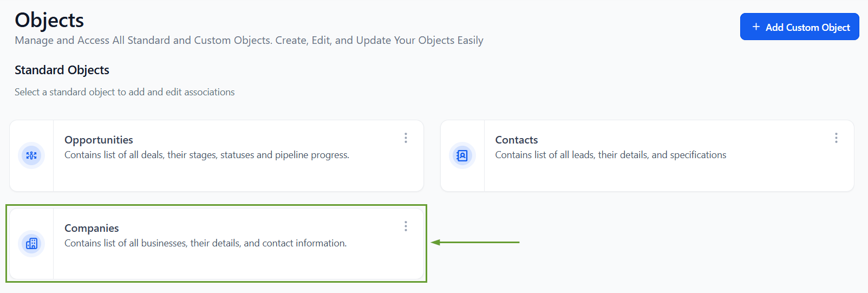Click the Opportunities description about deals and stages
Screen dimensions: 868x293
pos(206,155)
